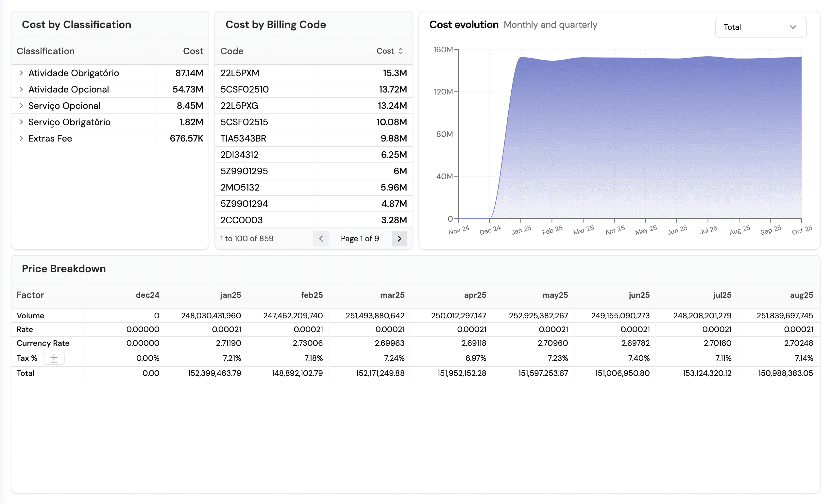The width and height of the screenshot is (831, 504).
Task: Open the Total metric dropdown on Cost evolution
Action: (760, 27)
